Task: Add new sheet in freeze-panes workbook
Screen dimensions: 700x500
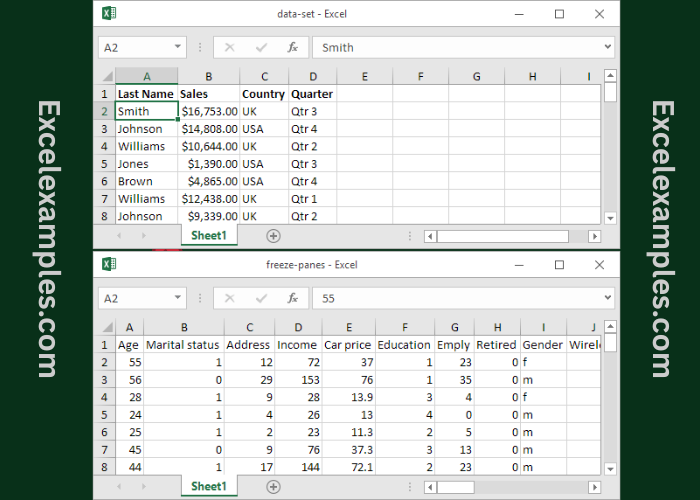Action: pyautogui.click(x=273, y=487)
